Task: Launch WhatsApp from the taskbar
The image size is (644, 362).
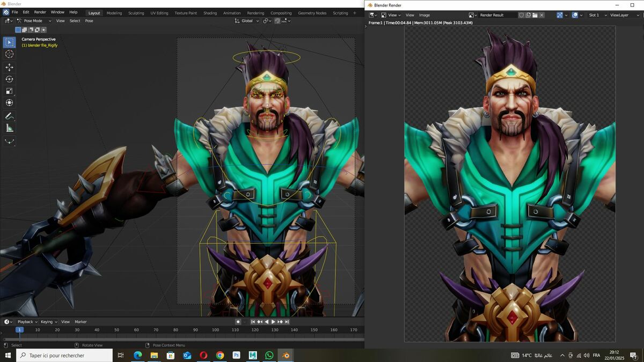Action: click(x=269, y=355)
